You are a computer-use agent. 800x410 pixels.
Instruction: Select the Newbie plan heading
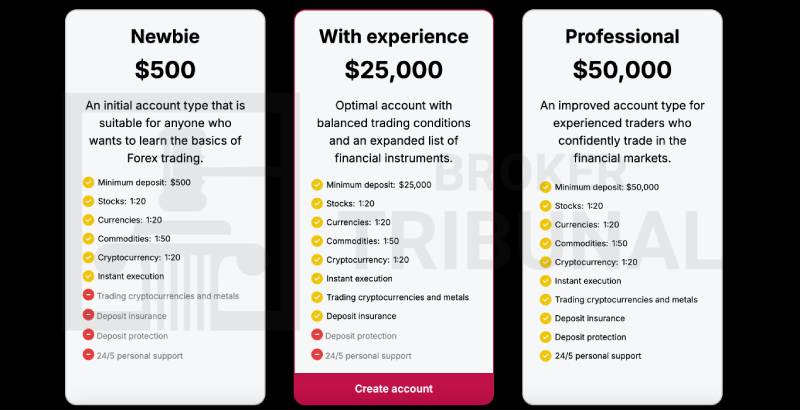[x=165, y=37]
